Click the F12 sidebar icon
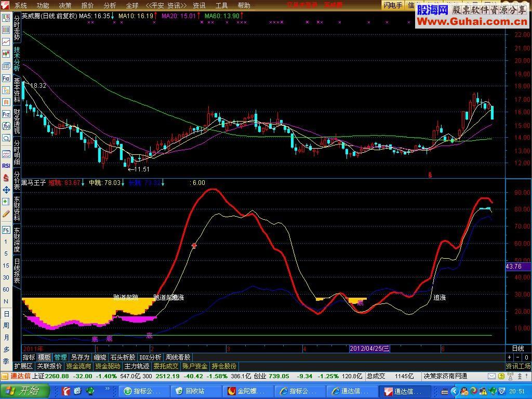 (x=6, y=114)
